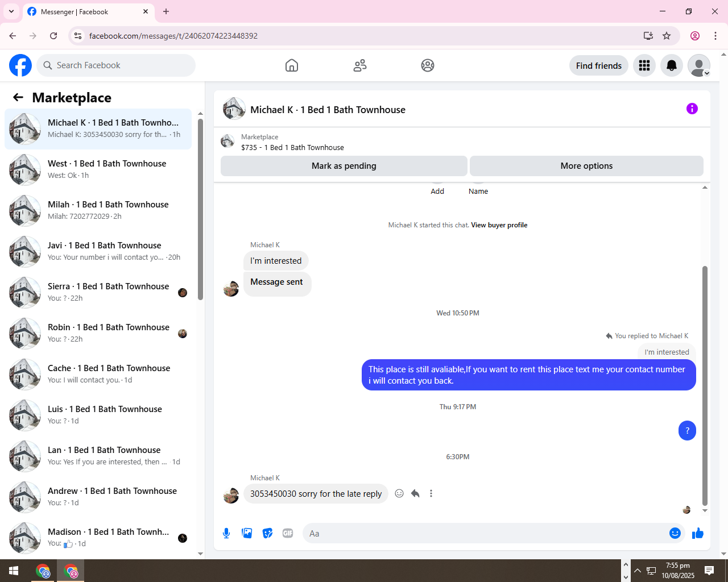Click the Find friends button
Screen dimensions: 728x582
point(599,65)
